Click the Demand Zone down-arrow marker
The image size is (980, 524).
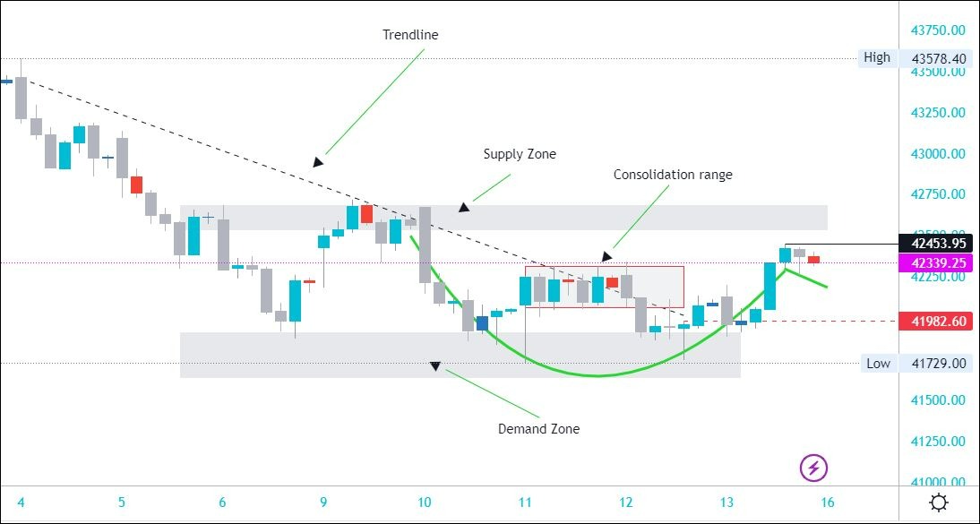coord(435,365)
